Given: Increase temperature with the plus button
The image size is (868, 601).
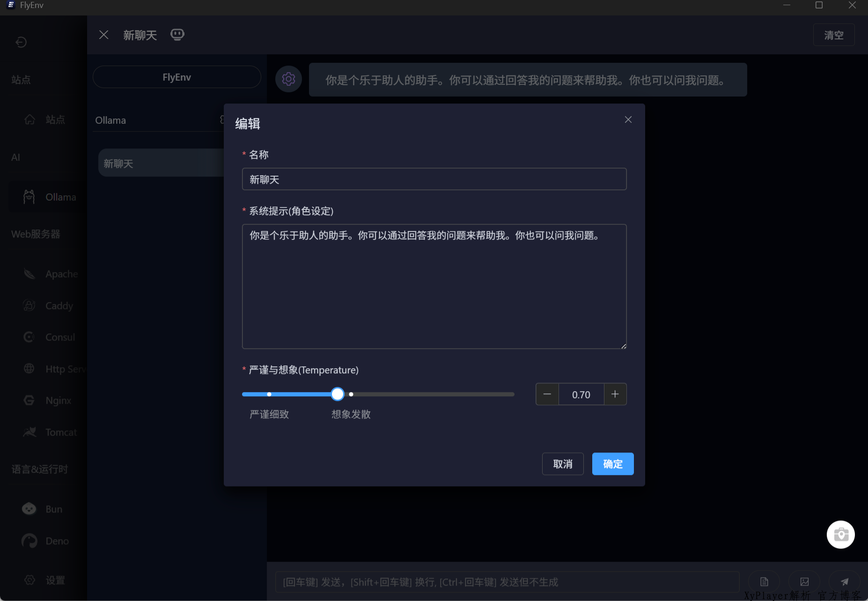Looking at the screenshot, I should point(615,394).
